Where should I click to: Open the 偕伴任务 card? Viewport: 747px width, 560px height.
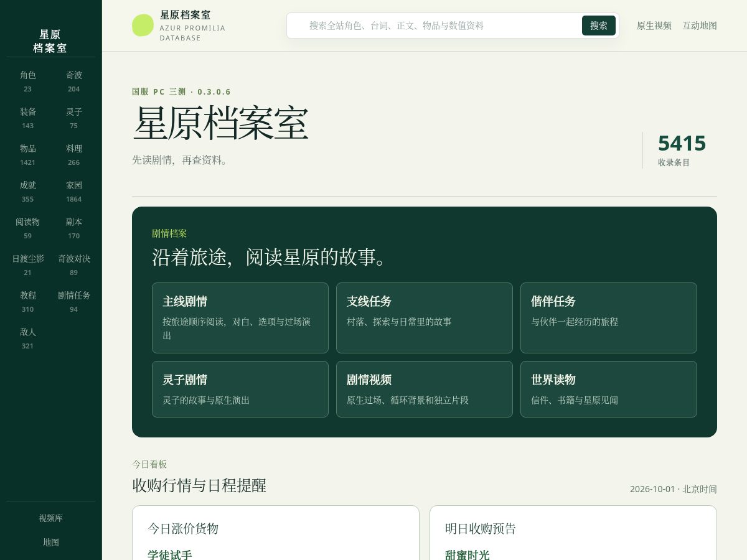[x=609, y=318]
